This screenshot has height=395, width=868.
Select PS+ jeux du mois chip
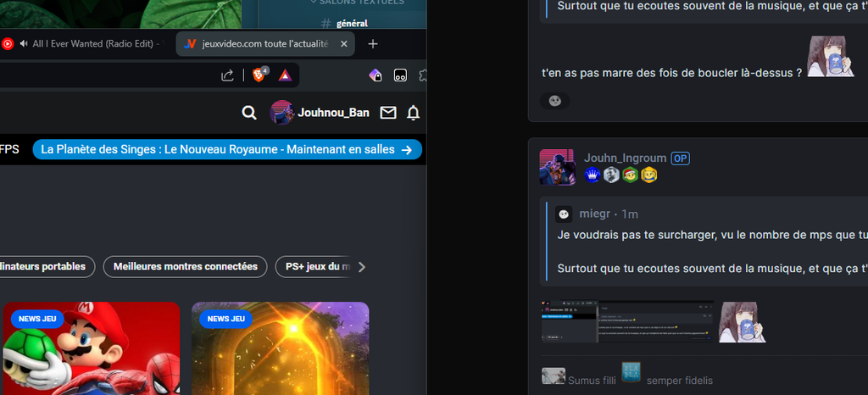[x=314, y=267]
